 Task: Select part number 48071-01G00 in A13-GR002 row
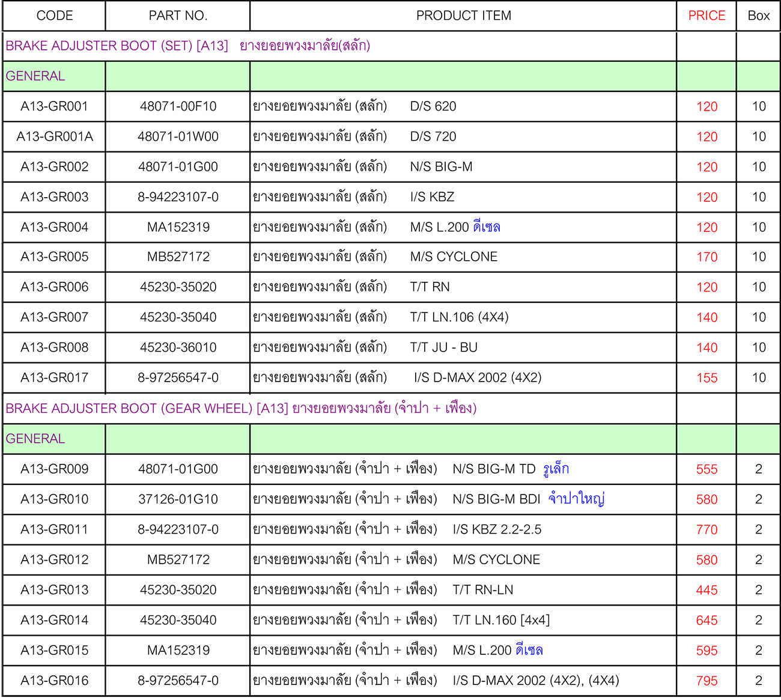178,166
